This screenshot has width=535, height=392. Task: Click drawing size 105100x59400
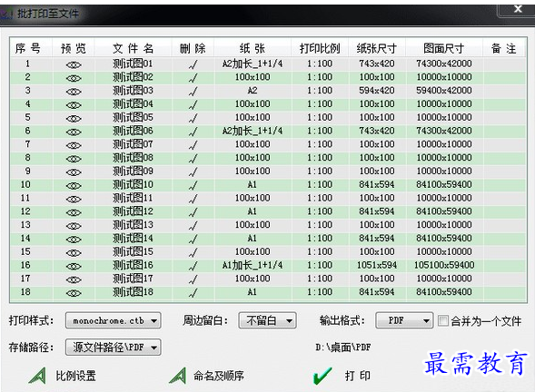pyautogui.click(x=444, y=265)
